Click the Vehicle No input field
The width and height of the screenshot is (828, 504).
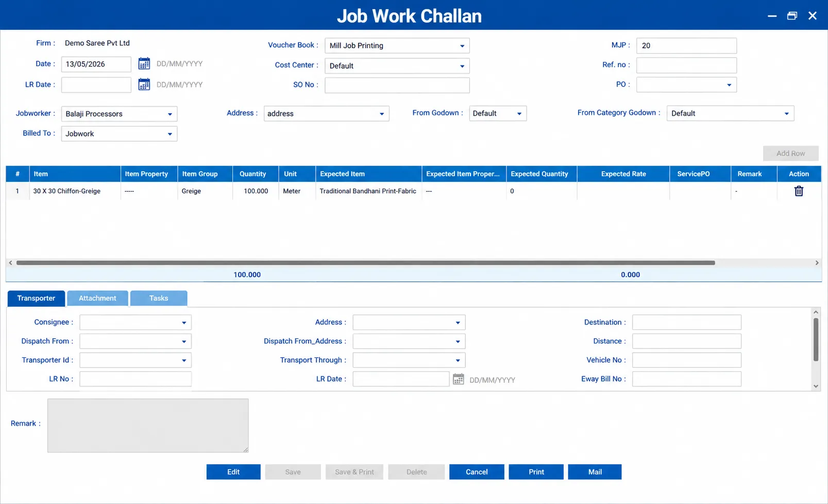(x=687, y=360)
